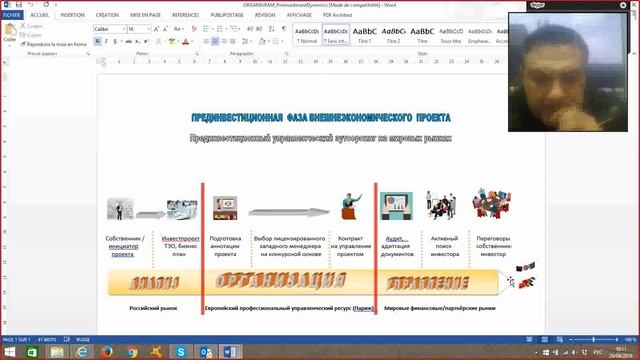Screen dimensions: 640x360
Task: Click the Couper command
Action: pyautogui.click(x=32, y=26)
